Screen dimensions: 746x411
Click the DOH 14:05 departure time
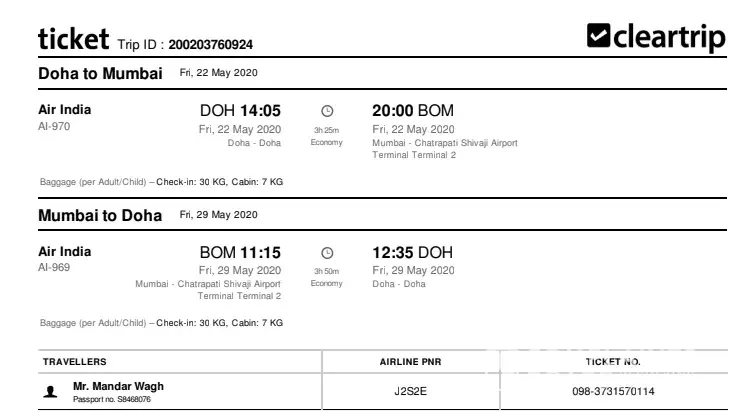(x=240, y=110)
